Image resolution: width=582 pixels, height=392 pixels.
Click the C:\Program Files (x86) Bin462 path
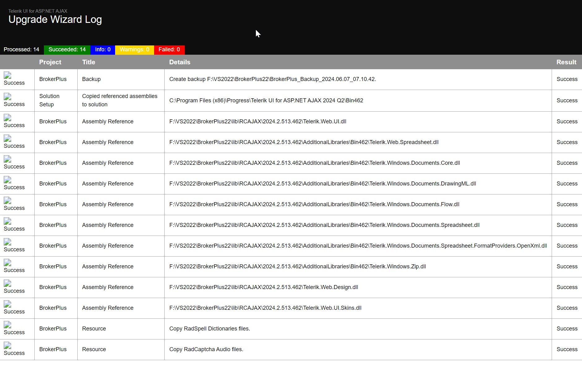266,100
